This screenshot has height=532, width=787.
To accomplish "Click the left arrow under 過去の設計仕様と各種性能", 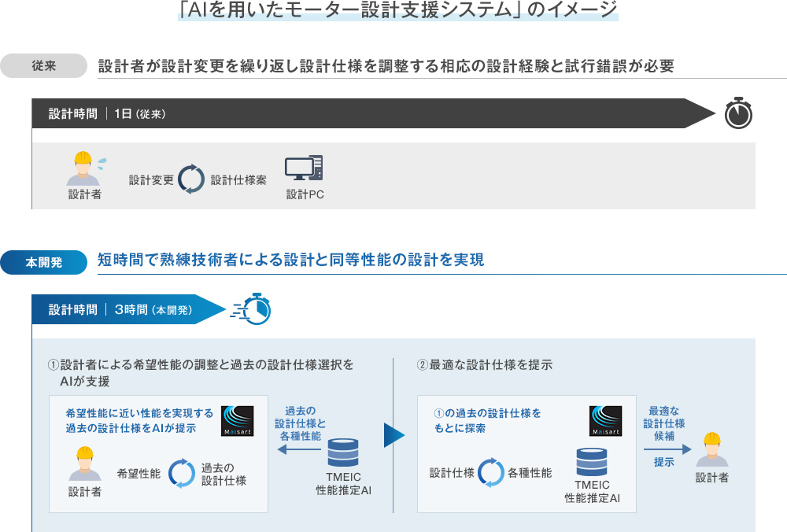I will click(297, 450).
